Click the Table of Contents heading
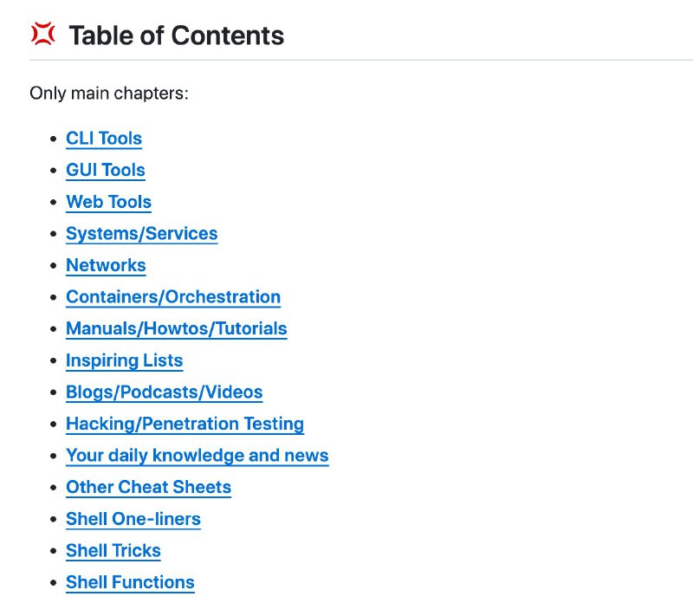 [176, 36]
